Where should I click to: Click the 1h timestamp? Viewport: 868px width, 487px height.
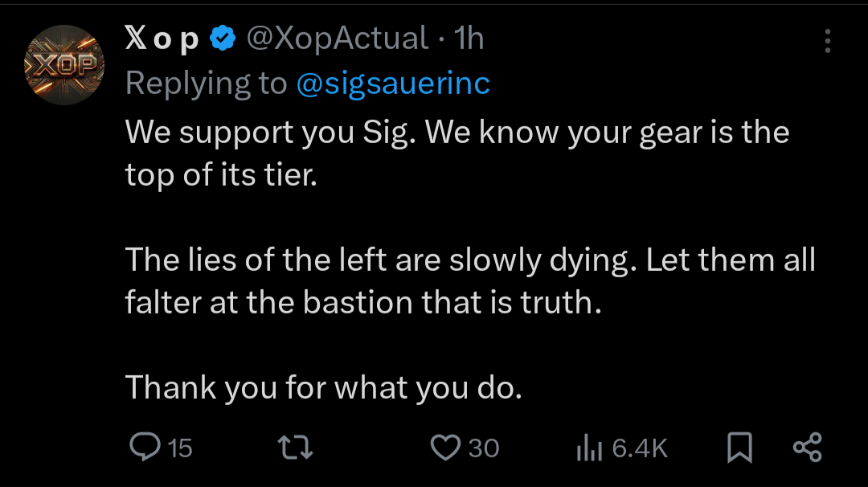tap(469, 39)
